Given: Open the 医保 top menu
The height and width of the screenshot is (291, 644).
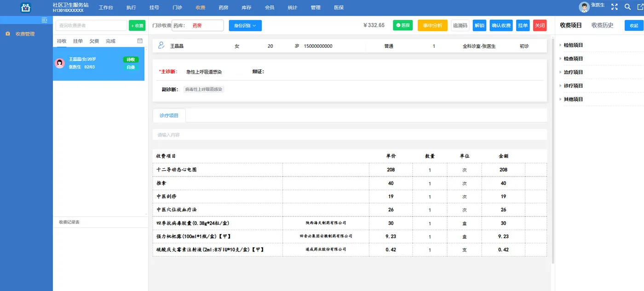Looking at the screenshot, I should coord(339,8).
